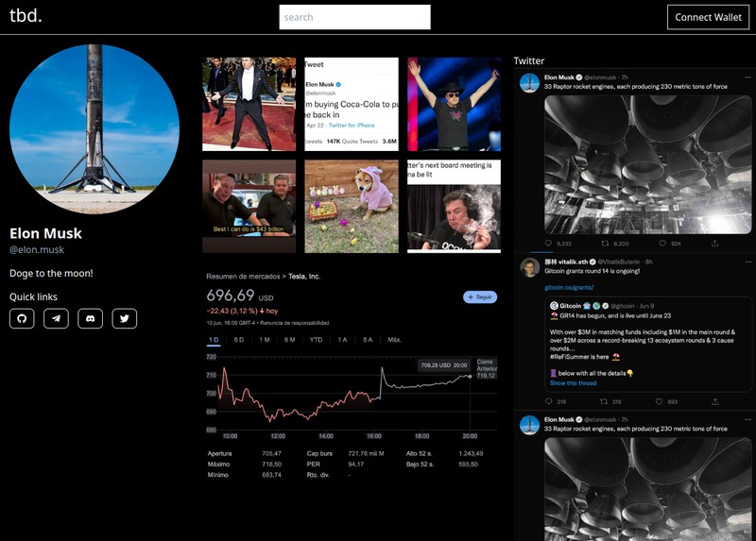Image resolution: width=756 pixels, height=541 pixels.
Task: Click 'Show this thread' in Gitcoin quote
Action: pos(573,383)
